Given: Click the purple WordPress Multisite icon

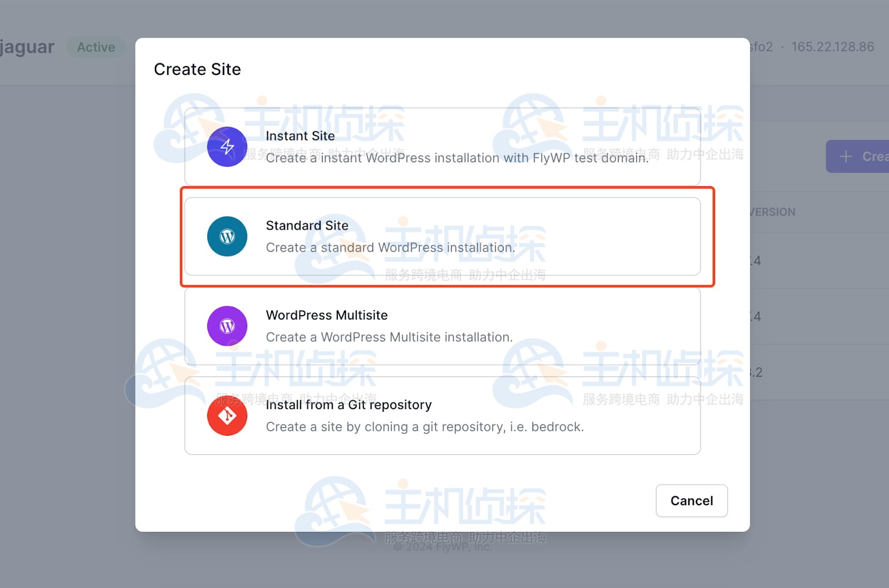Looking at the screenshot, I should tap(227, 326).
